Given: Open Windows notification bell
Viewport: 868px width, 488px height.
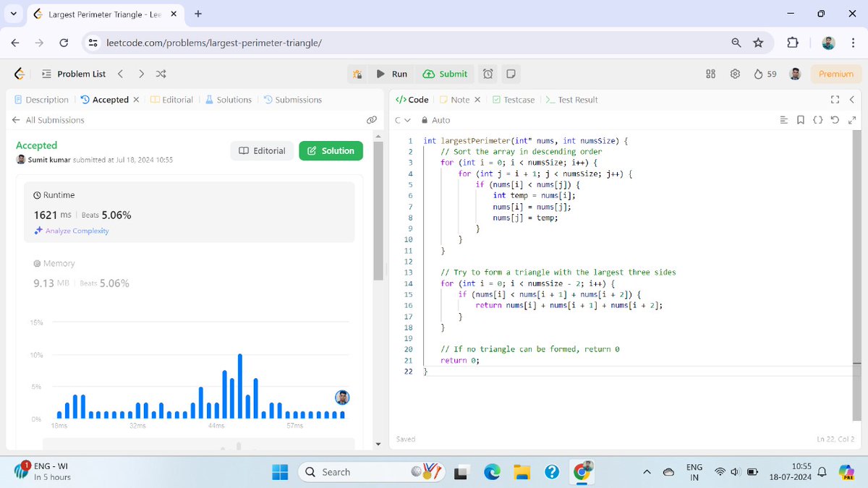Looking at the screenshot, I should click(x=822, y=472).
